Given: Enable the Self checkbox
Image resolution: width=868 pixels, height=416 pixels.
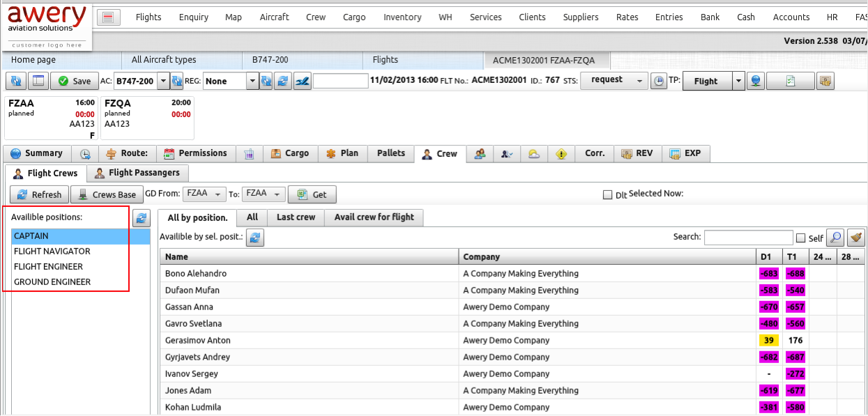Looking at the screenshot, I should click(x=800, y=238).
